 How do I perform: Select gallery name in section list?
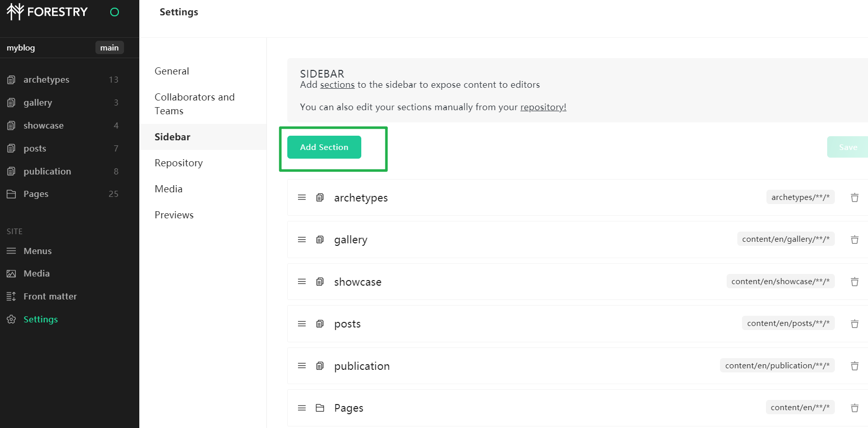(351, 240)
